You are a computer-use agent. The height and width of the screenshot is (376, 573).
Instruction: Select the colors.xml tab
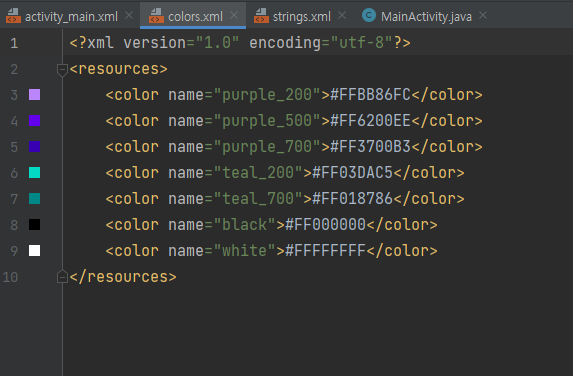193,16
